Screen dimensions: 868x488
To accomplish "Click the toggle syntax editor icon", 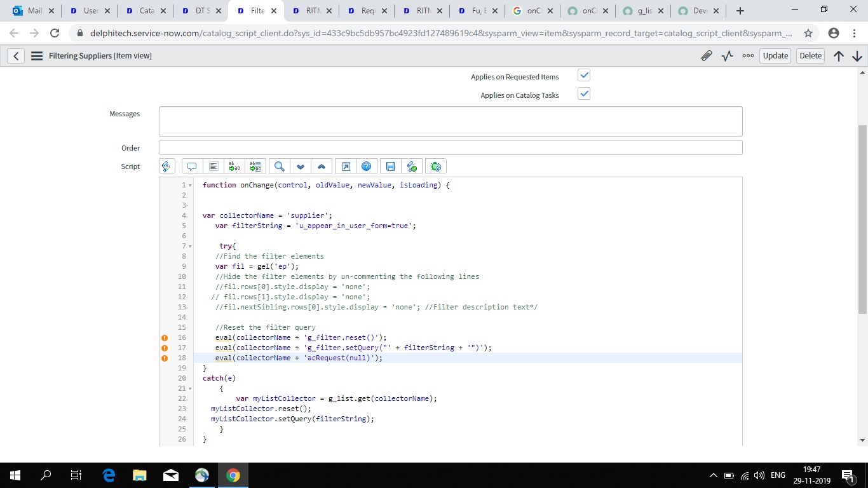I will (166, 166).
